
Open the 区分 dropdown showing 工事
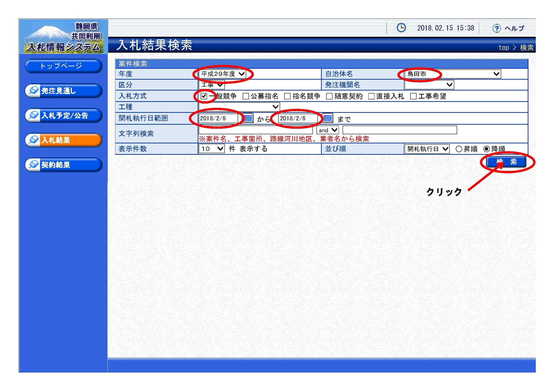coord(212,85)
